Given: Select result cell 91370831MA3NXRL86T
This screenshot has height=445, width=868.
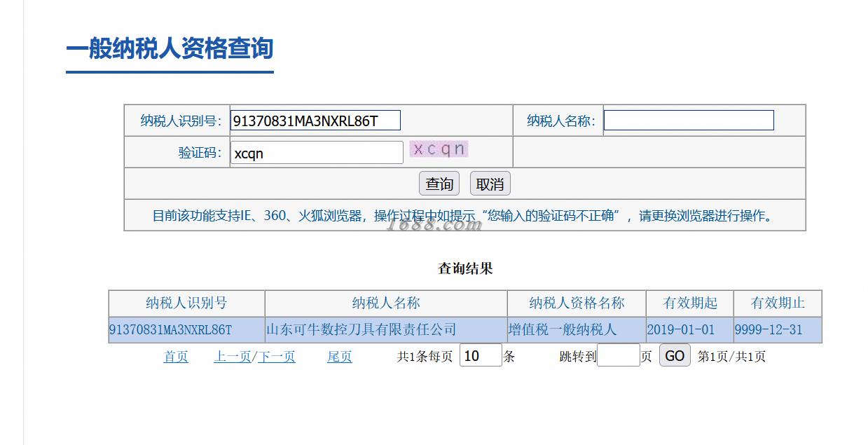Looking at the screenshot, I should coord(186,329).
